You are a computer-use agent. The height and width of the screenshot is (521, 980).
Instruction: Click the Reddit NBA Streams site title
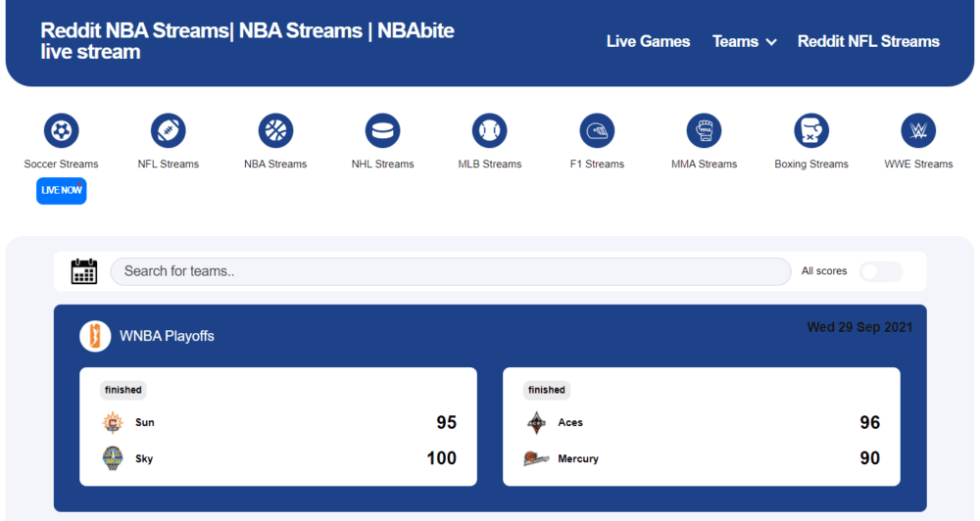247,40
